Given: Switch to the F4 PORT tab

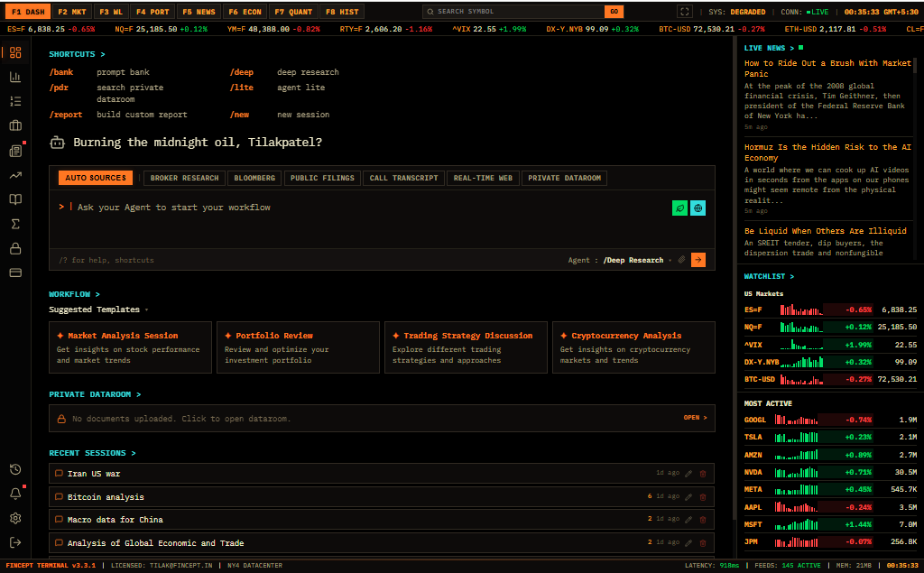Looking at the screenshot, I should (152, 12).
